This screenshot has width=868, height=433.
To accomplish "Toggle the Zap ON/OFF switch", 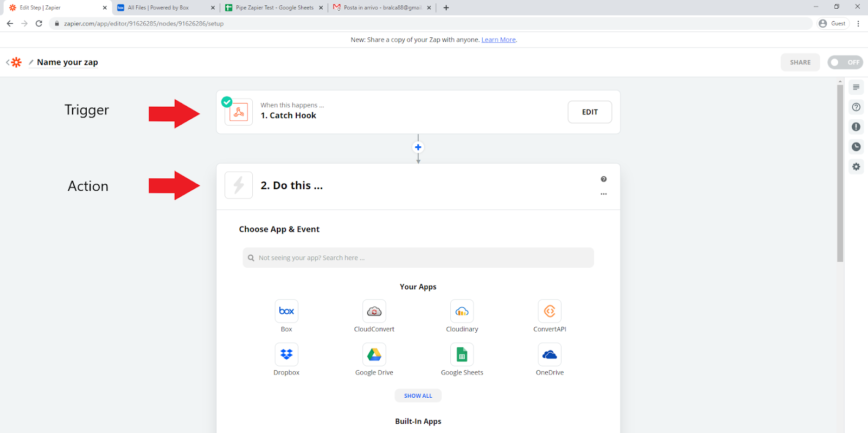I will point(845,62).
